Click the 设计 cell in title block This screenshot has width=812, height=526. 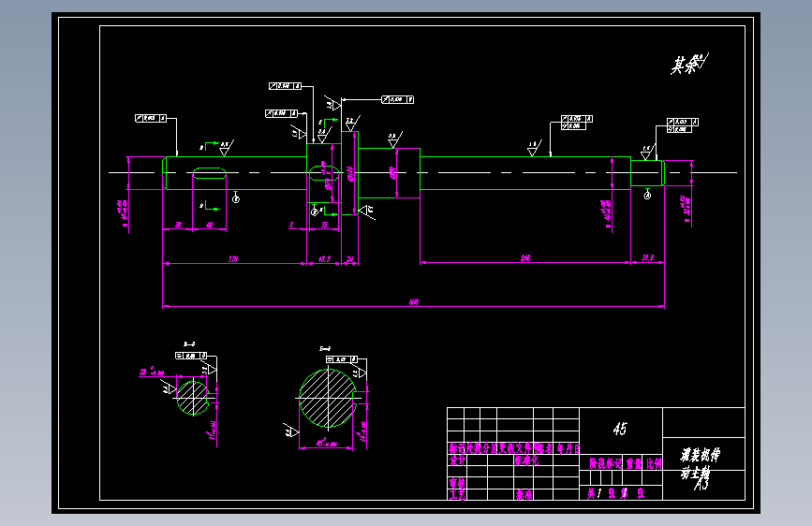[x=457, y=460]
